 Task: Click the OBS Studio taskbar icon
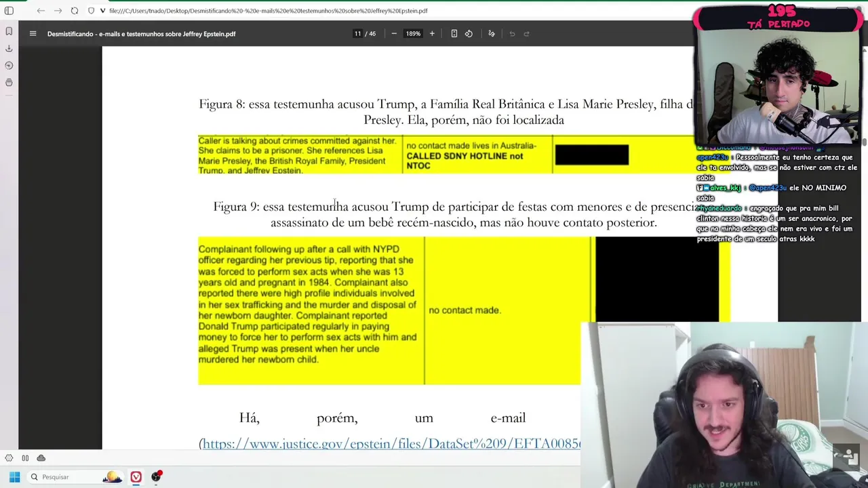coord(157,476)
